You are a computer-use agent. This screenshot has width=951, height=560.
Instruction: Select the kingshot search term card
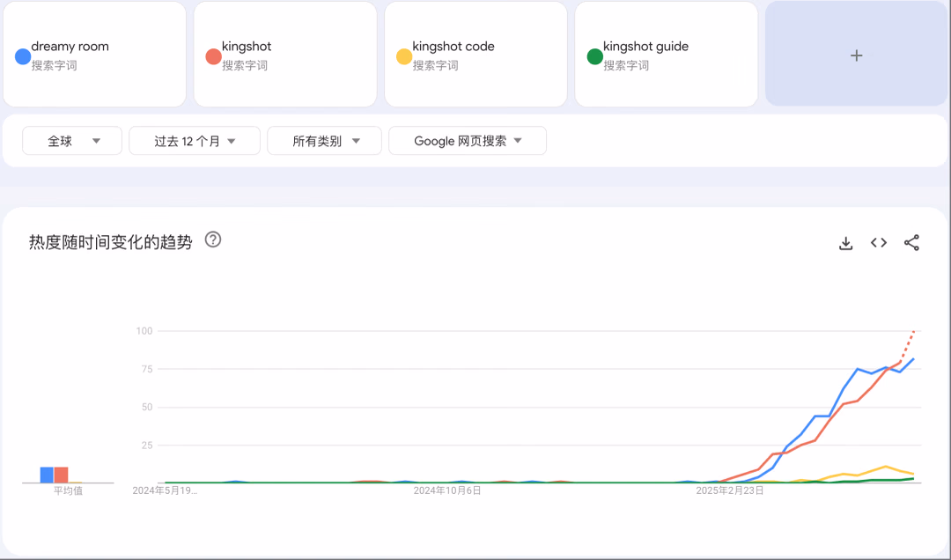285,54
